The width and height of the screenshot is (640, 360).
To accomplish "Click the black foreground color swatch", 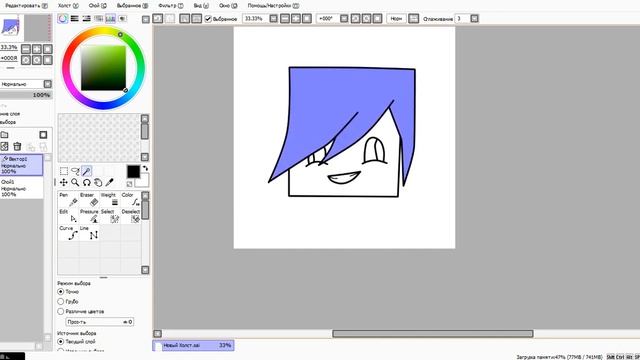I will coord(133,171).
